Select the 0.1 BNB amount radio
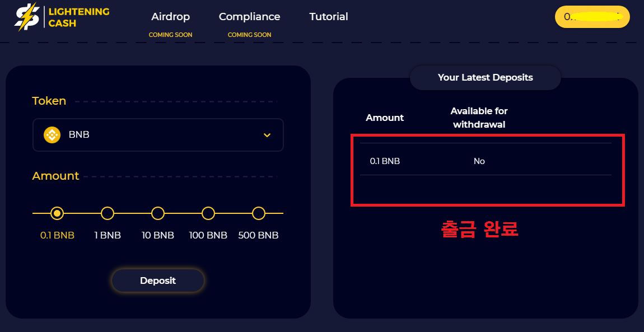 click(x=58, y=213)
